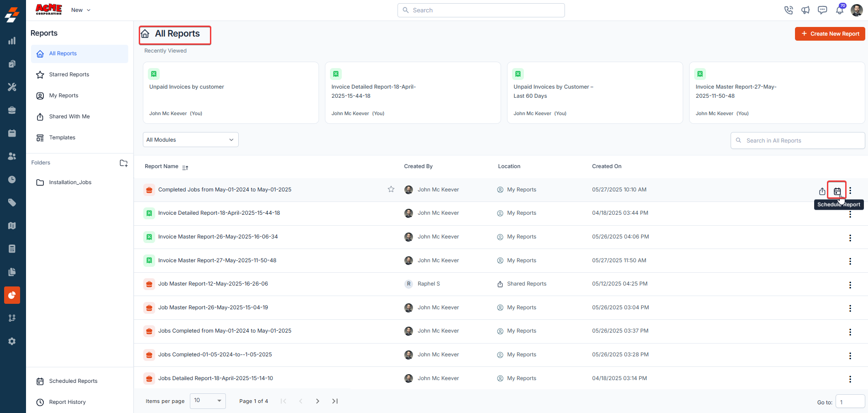Click Shared Reports location for Raphel S
The width and height of the screenshot is (868, 413).
pos(526,284)
